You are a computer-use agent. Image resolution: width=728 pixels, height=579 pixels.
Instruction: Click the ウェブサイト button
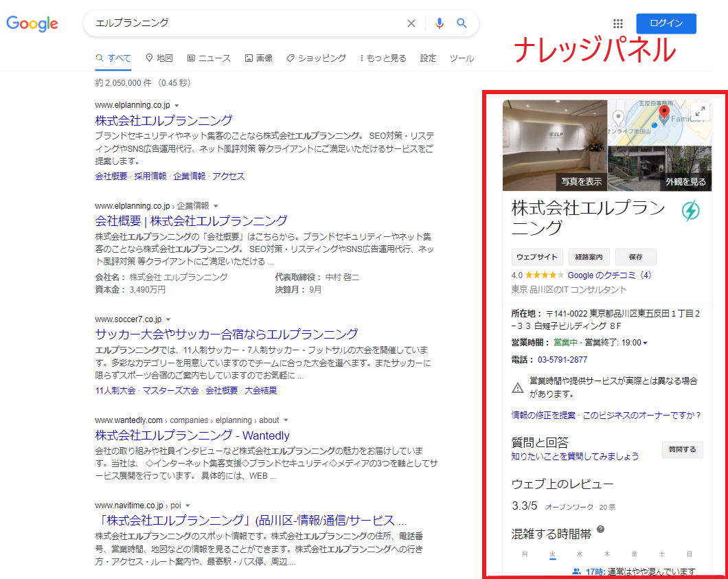537,257
